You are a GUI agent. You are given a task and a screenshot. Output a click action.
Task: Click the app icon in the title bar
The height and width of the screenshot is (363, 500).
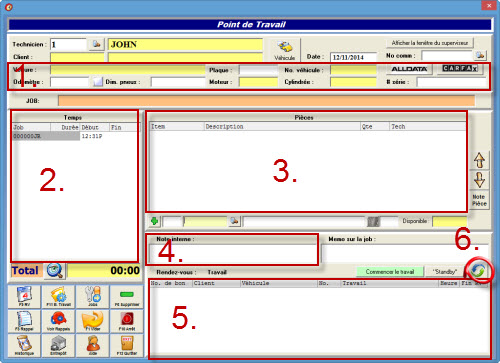[9, 7]
